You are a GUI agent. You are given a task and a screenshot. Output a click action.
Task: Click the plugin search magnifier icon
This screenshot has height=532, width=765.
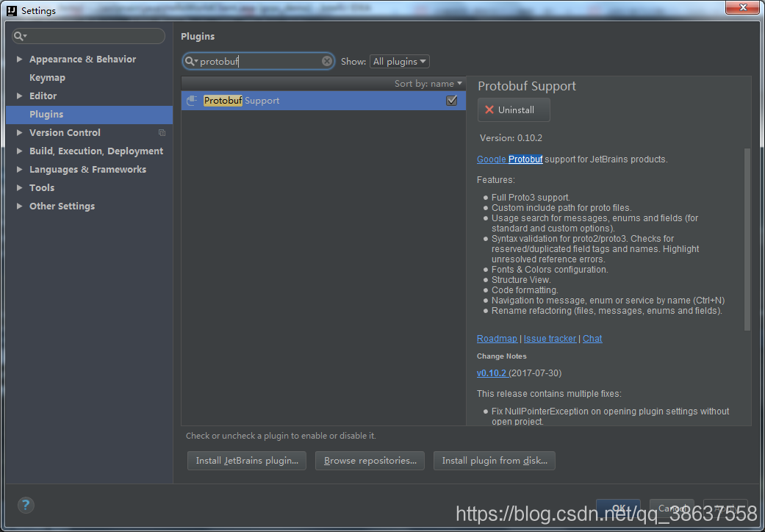(x=190, y=62)
